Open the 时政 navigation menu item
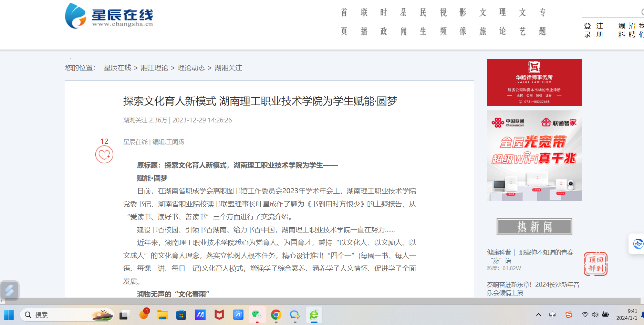Screen dimensions: 644x325 384,22
